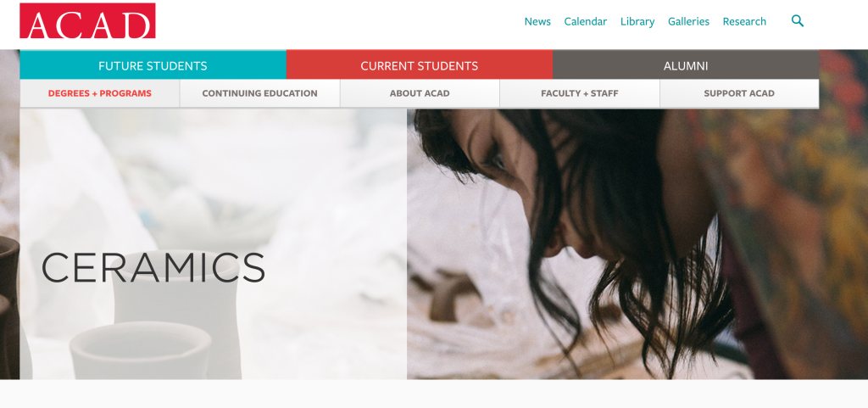
Task: Click the ceramic cups image panel
Action: coord(213,243)
